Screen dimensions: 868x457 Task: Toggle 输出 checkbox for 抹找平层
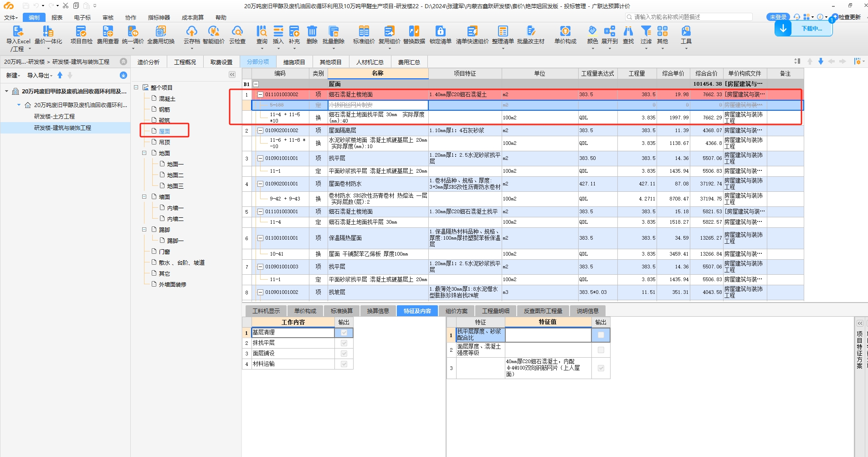click(x=344, y=343)
